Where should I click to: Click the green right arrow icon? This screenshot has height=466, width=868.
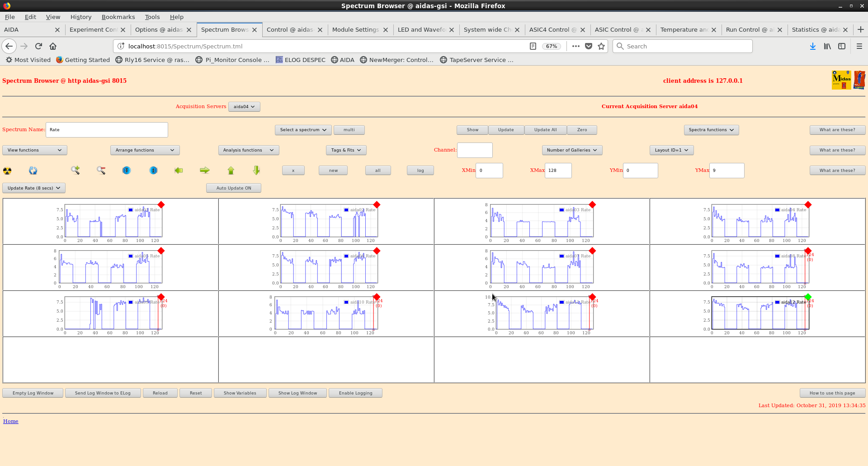coord(205,171)
